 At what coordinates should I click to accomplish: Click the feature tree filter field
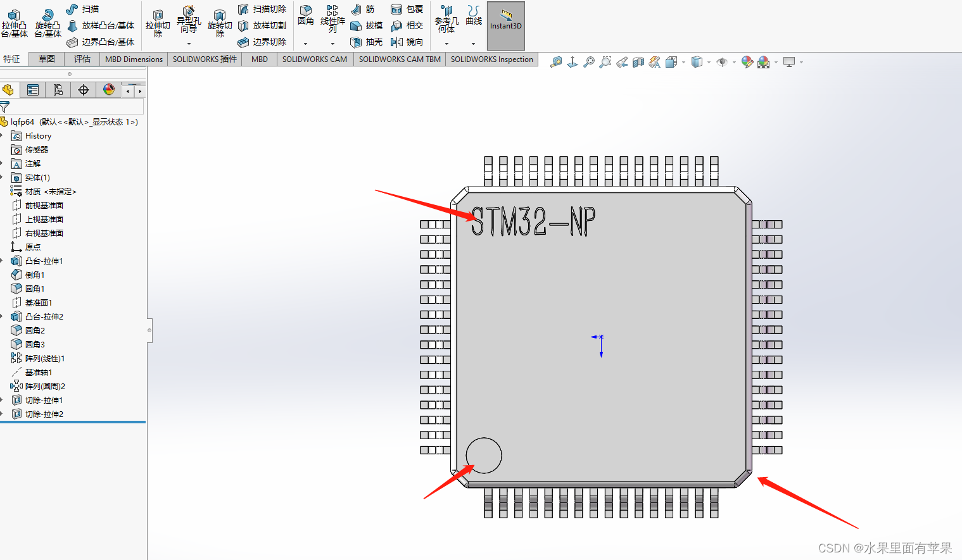tap(76, 108)
